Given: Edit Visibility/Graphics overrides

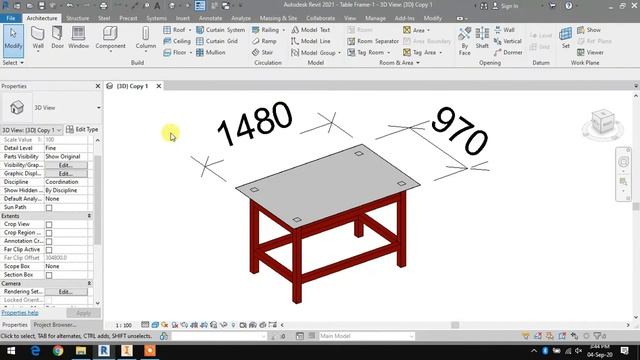Looking at the screenshot, I should click(66, 165).
